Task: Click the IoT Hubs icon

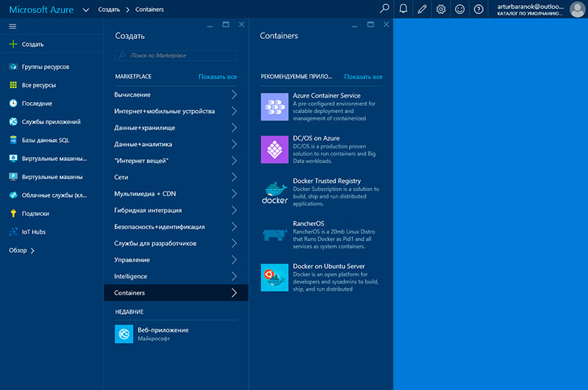Action: (13, 232)
